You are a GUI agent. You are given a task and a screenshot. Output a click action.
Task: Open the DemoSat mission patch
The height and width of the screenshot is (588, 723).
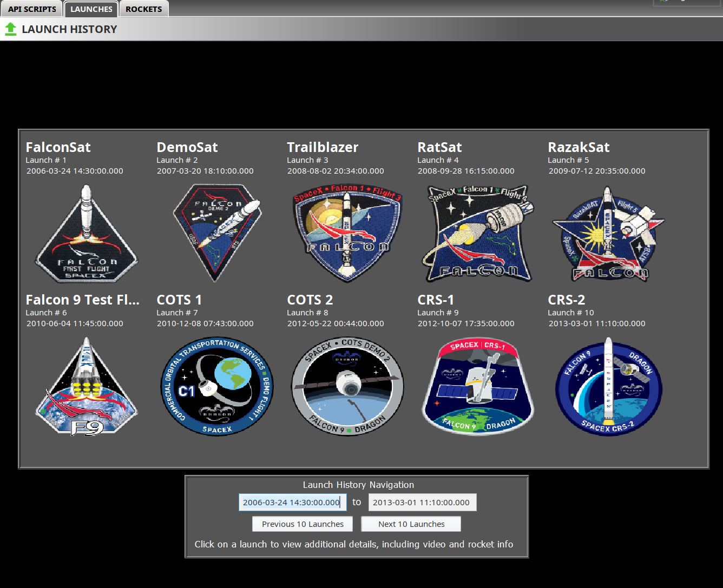coord(217,234)
